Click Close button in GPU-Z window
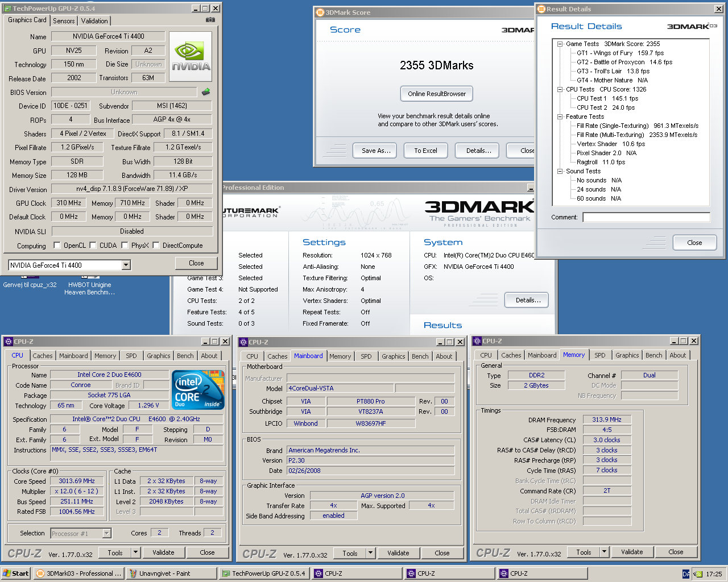This screenshot has width=728, height=582. click(x=196, y=263)
